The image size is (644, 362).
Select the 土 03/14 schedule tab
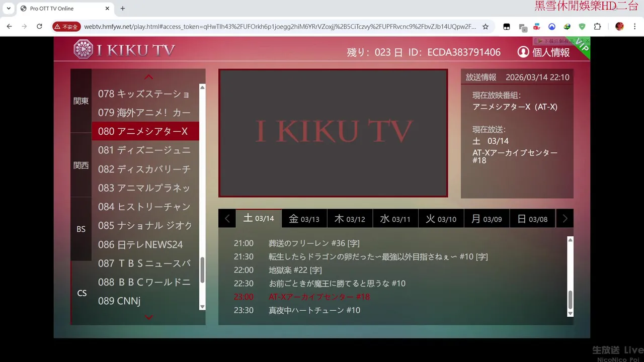pyautogui.click(x=259, y=218)
